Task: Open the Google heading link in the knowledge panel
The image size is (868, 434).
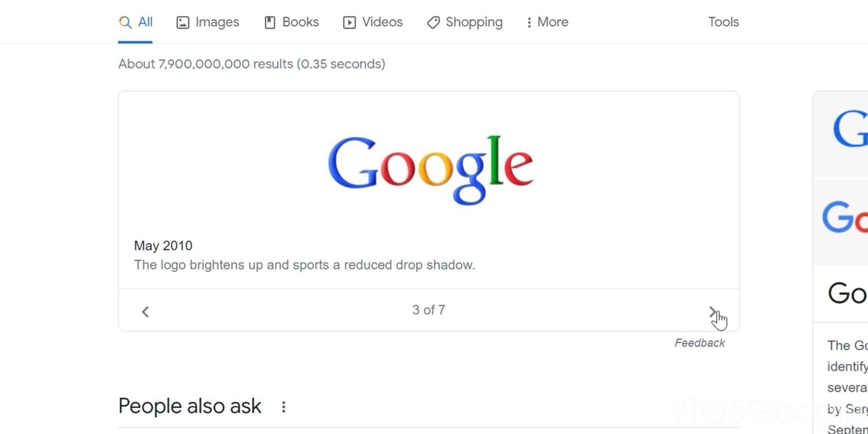Action: [846, 293]
